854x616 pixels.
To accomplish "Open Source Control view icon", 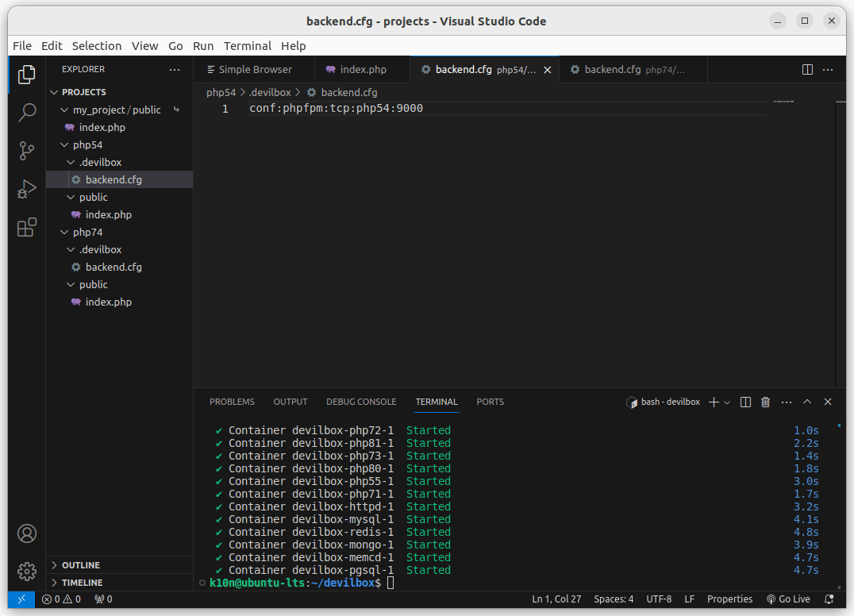I will click(27, 150).
